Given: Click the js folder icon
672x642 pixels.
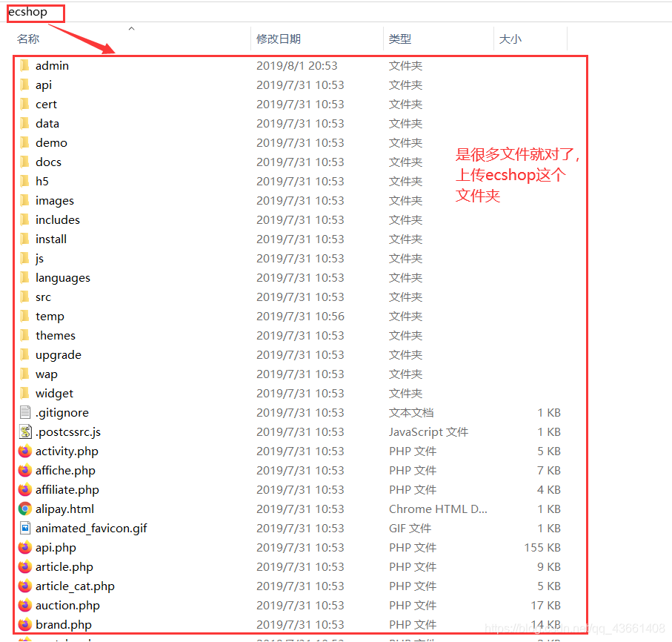Looking at the screenshot, I should (x=25, y=259).
